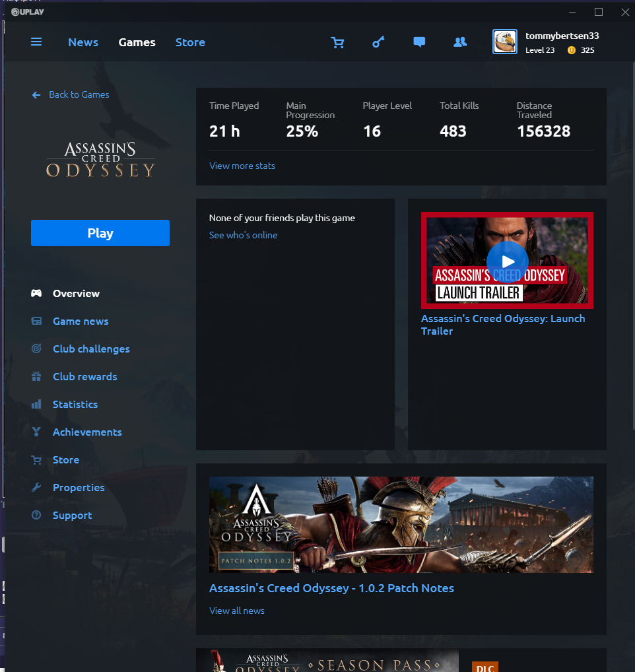Open the chat messages icon
Image resolution: width=635 pixels, height=672 pixels.
tap(419, 42)
